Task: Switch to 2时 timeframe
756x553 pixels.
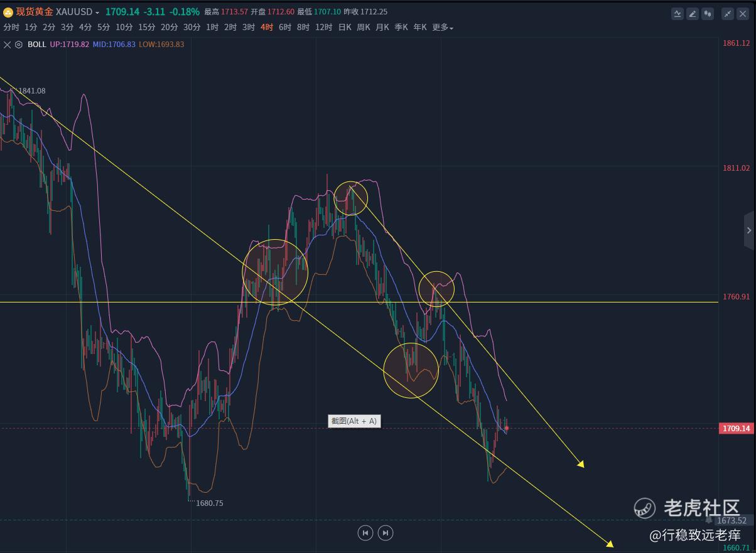Action: pos(230,28)
